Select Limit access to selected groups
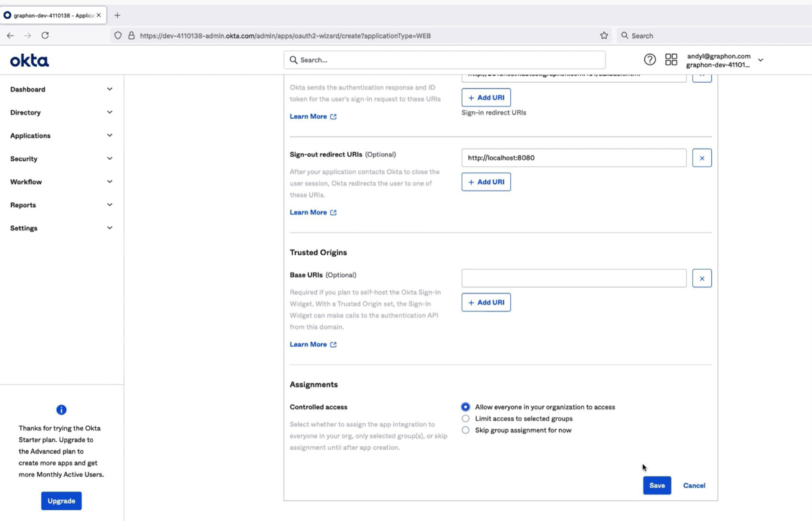 coord(465,419)
